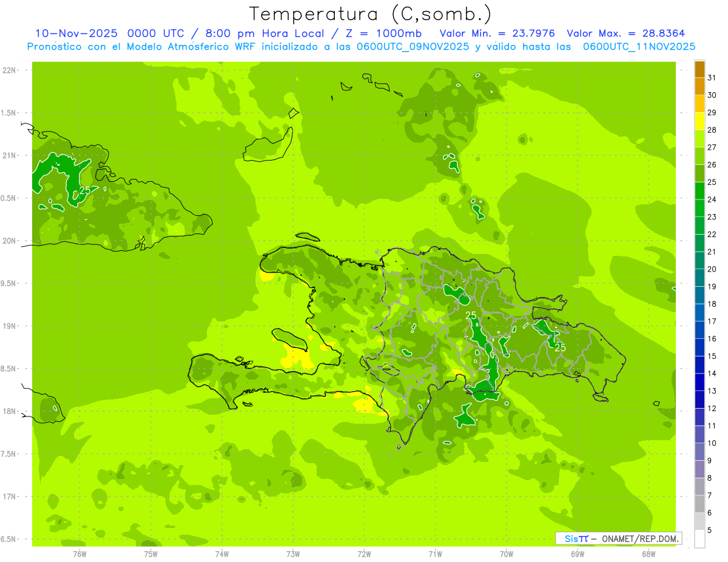Click the legend value "31"

coord(712,78)
